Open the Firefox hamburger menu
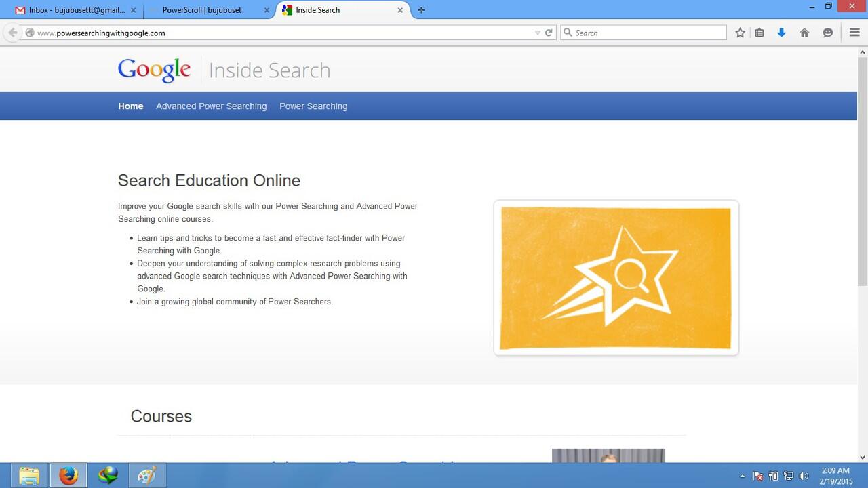This screenshot has height=488, width=868. [854, 33]
